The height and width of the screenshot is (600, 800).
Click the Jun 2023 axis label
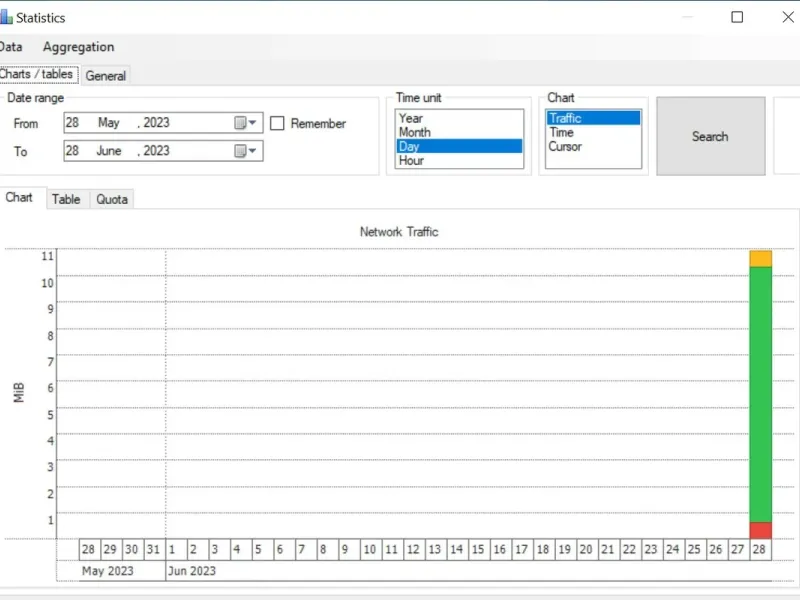click(192, 571)
